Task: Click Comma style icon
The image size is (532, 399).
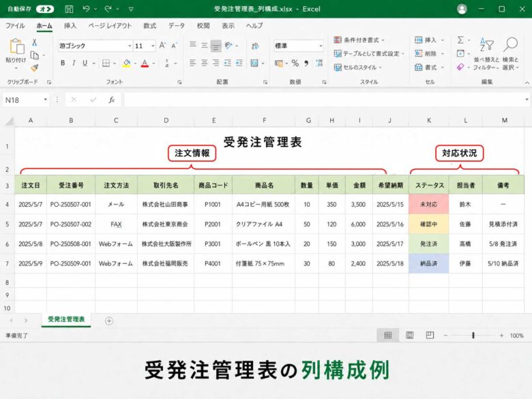Action: coord(306,63)
